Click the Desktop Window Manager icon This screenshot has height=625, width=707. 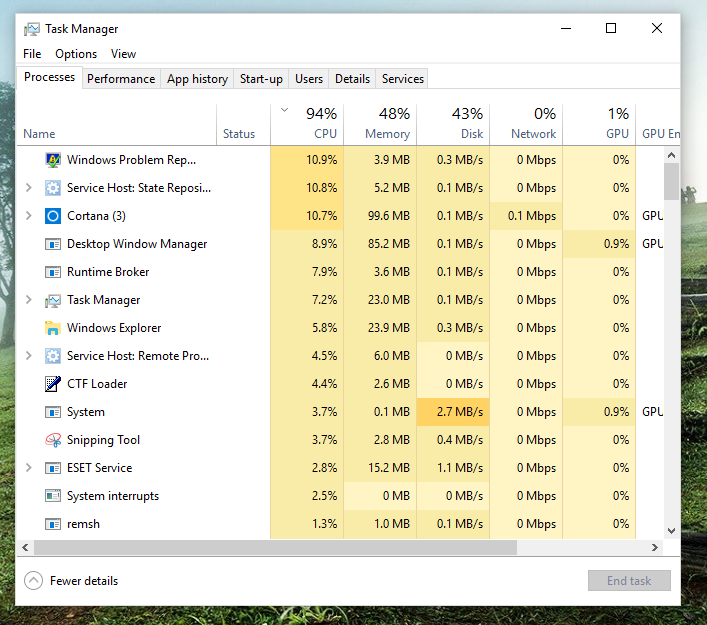pos(53,244)
